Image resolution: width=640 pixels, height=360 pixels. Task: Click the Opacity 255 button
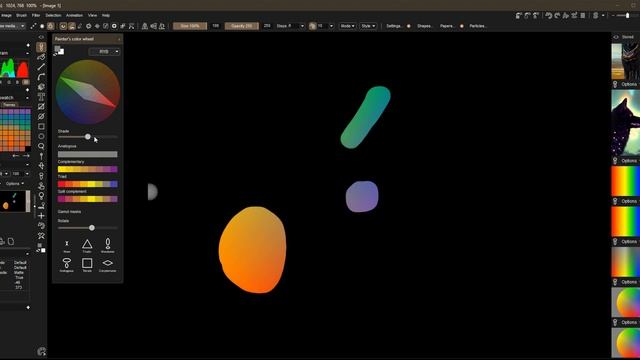click(x=242, y=26)
